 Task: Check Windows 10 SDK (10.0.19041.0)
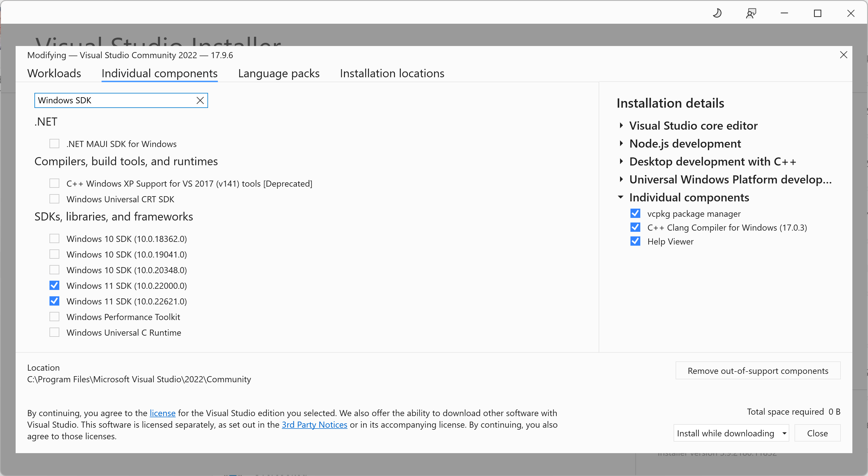point(54,254)
